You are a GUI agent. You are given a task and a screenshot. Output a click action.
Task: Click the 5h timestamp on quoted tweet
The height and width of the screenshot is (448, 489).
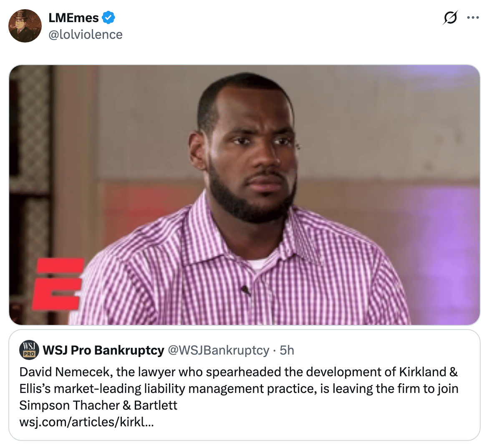pos(287,350)
